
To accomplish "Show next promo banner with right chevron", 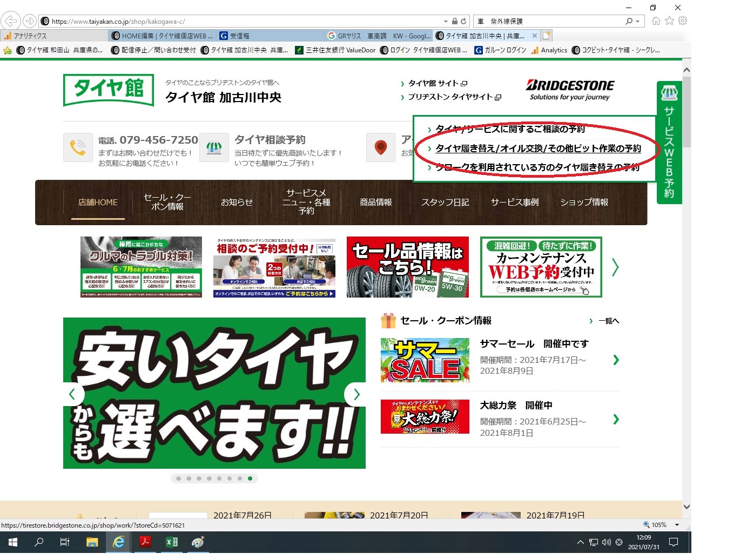I will point(615,267).
